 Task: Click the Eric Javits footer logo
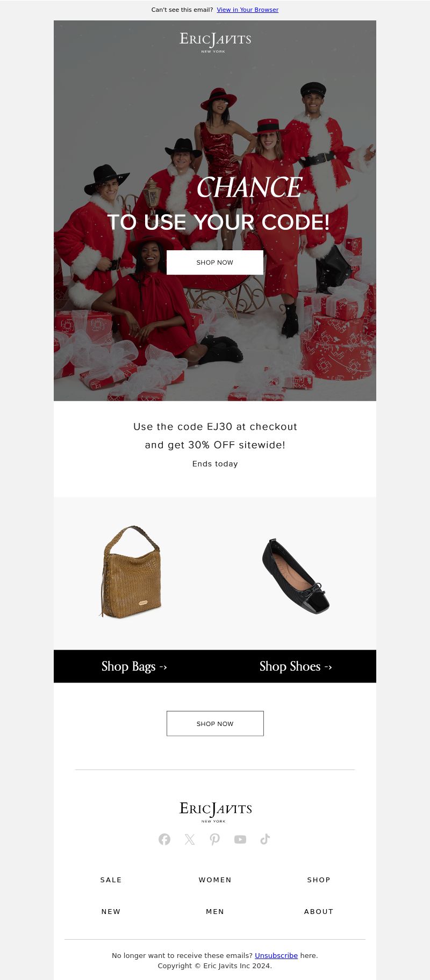[x=215, y=812]
